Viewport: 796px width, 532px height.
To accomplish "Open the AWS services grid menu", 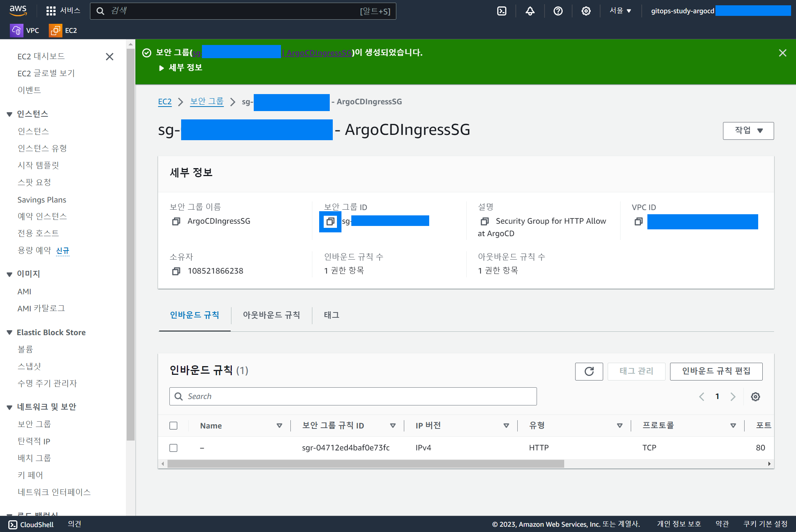I will coord(51,11).
